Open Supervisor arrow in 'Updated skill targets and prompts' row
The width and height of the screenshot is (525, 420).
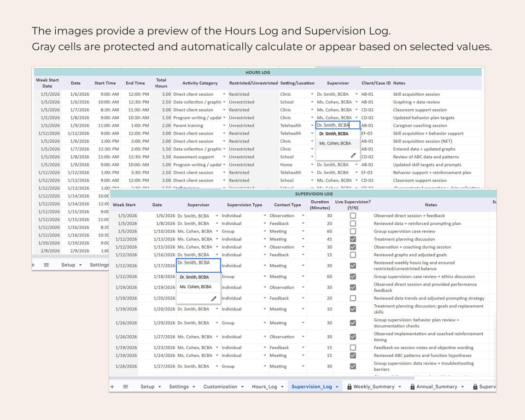click(356, 165)
